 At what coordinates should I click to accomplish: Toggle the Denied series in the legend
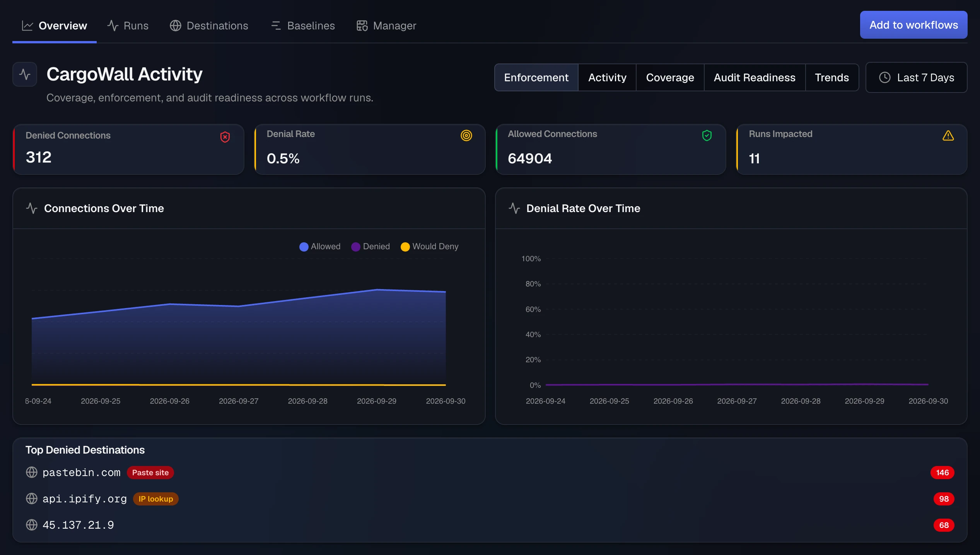[370, 247]
